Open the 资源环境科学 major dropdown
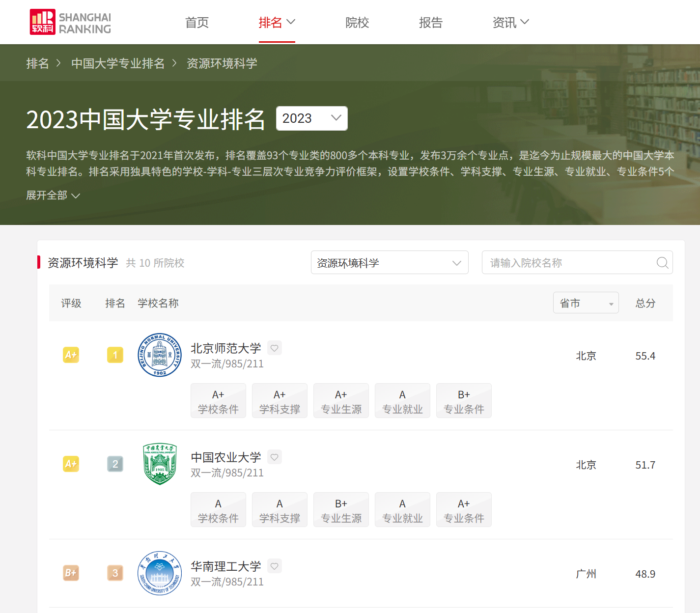 coord(389,263)
